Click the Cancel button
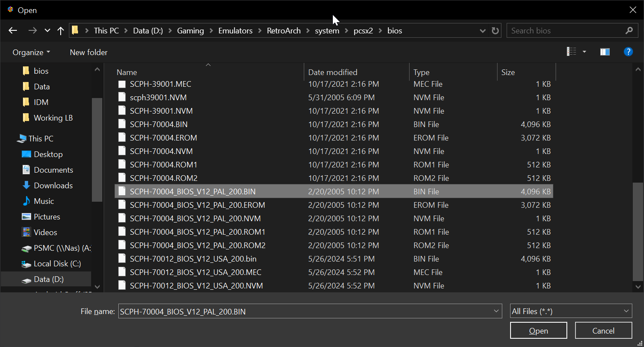This screenshot has width=644, height=347. tap(603, 331)
